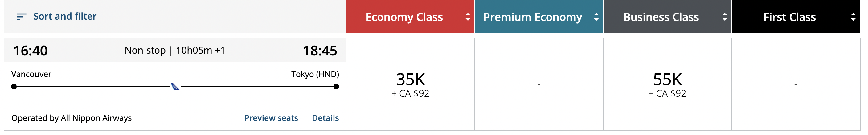Sort by First Class using arrows icon
The image size is (868, 135).
(x=853, y=17)
